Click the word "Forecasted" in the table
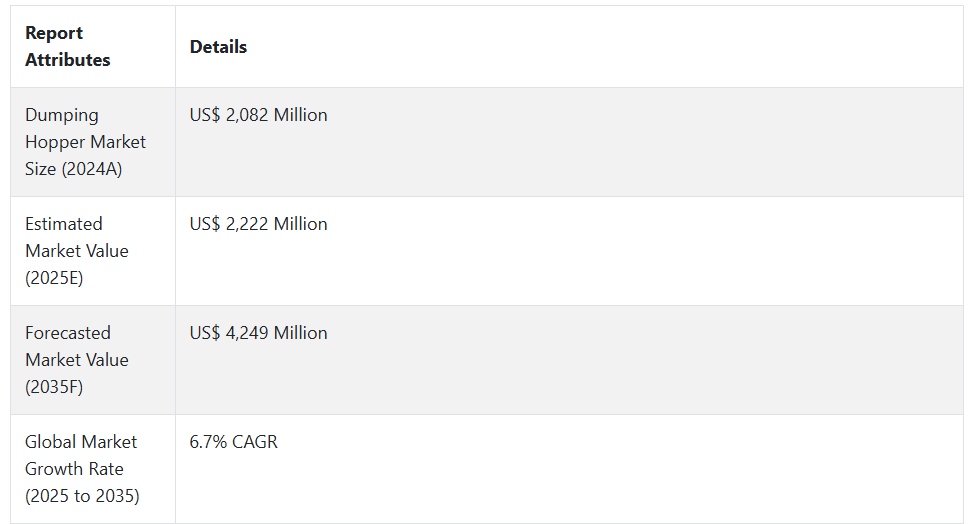 coord(68,333)
